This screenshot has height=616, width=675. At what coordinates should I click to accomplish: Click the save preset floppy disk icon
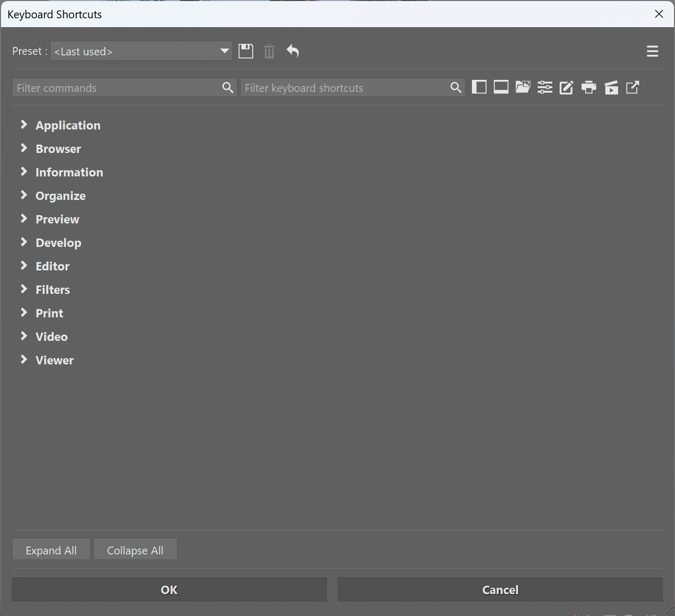pyautogui.click(x=246, y=51)
